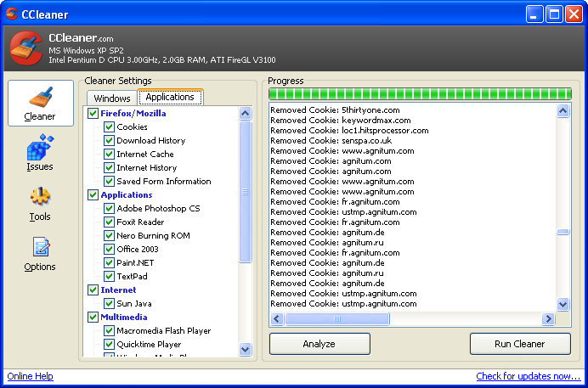Toggle the Internet group checkbox

click(x=93, y=290)
